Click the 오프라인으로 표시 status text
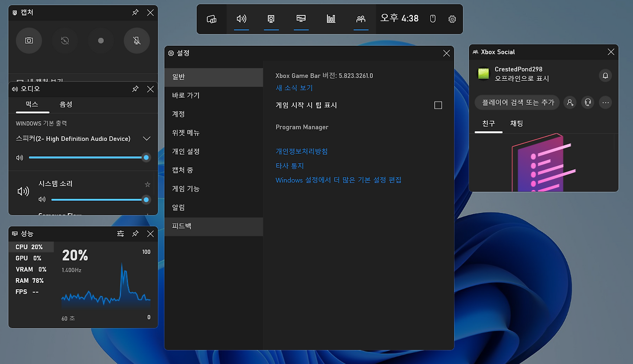The width and height of the screenshot is (633, 364). [x=522, y=79]
